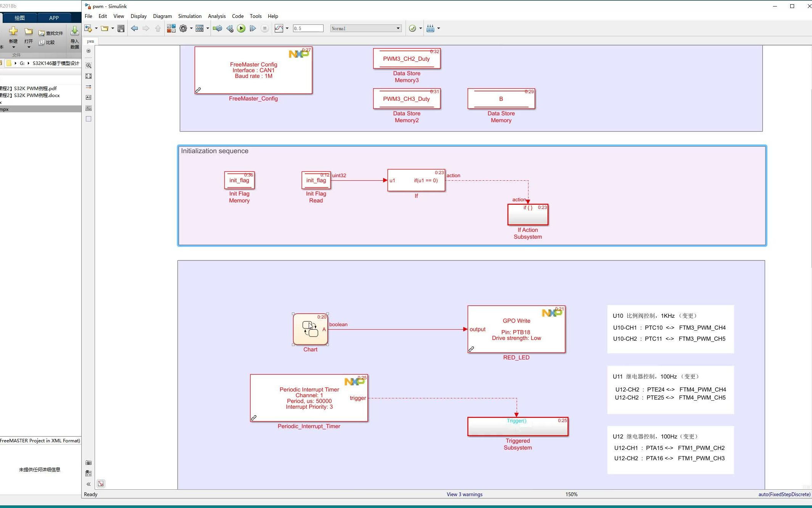Click the View 3 warnings link
This screenshot has height=508, width=812.
pos(464,494)
